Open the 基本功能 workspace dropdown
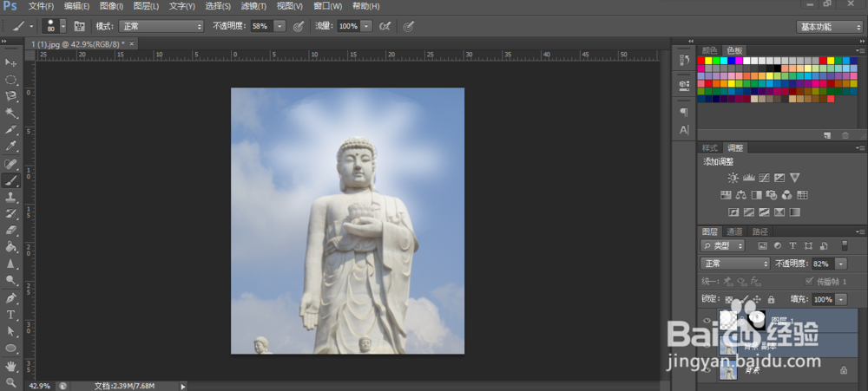 coord(830,27)
